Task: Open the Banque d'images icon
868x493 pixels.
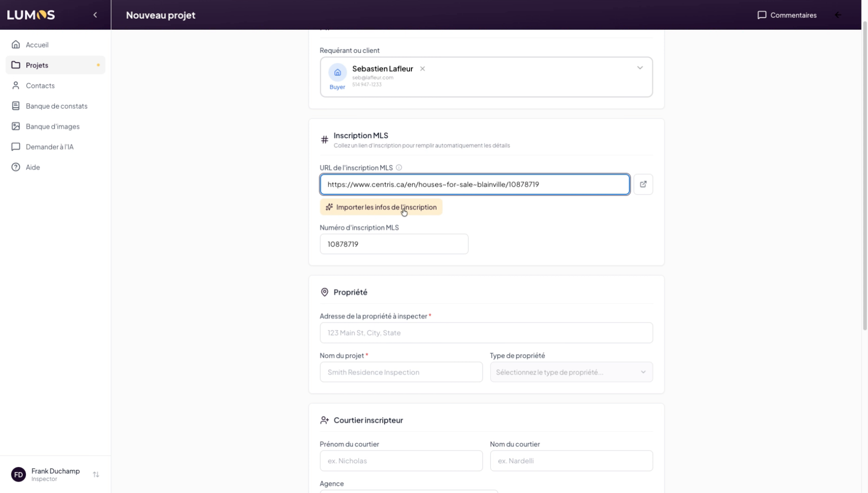Action: click(x=16, y=126)
